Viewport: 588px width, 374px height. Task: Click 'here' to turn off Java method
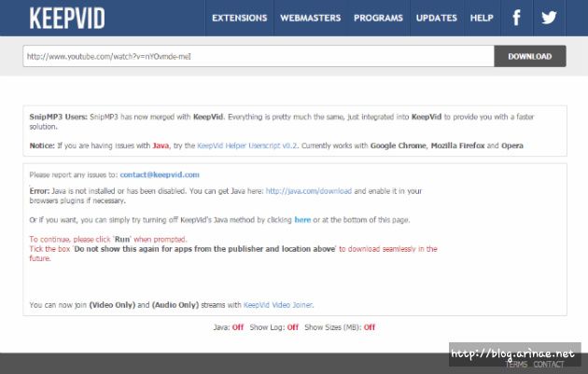click(302, 220)
